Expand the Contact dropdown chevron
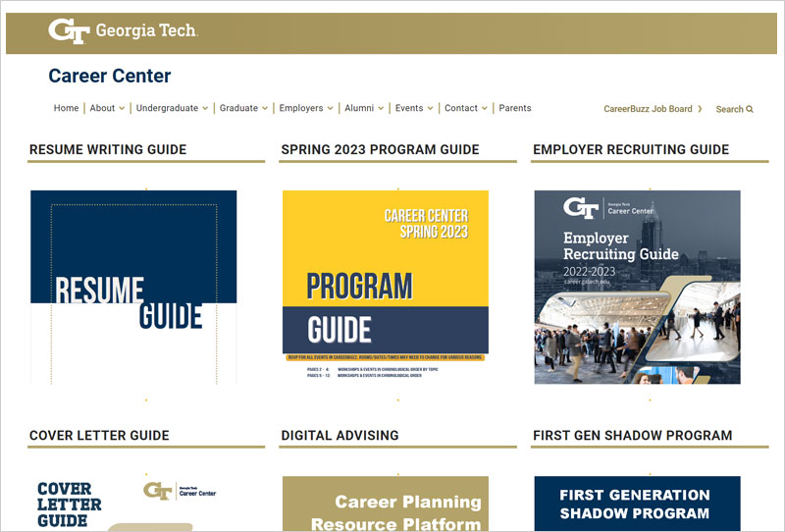Screen dimensions: 785x532 click(x=485, y=108)
